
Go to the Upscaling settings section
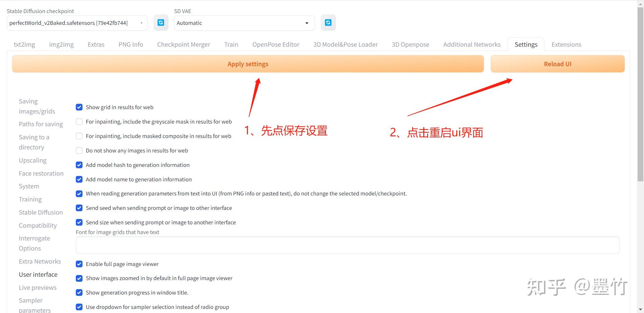tap(33, 160)
